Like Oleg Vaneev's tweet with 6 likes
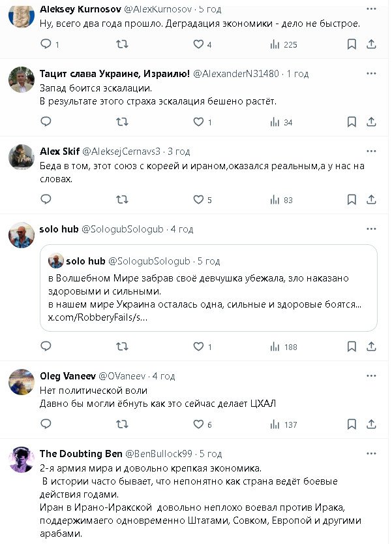392x544 pixels. [x=198, y=424]
